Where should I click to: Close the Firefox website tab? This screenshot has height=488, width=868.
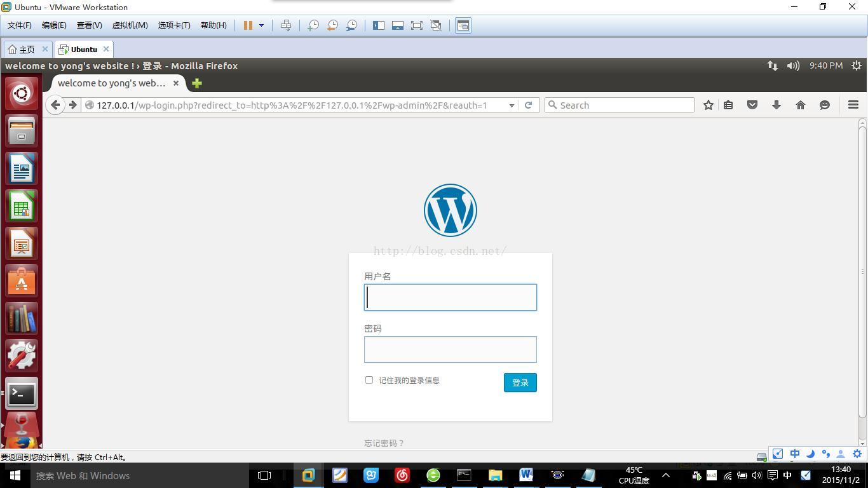point(176,83)
